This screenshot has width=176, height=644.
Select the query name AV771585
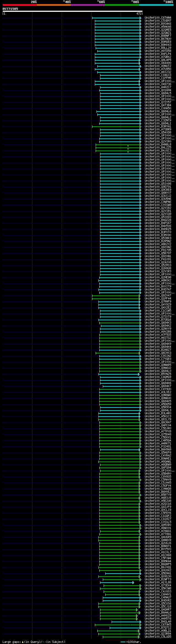point(10,9)
